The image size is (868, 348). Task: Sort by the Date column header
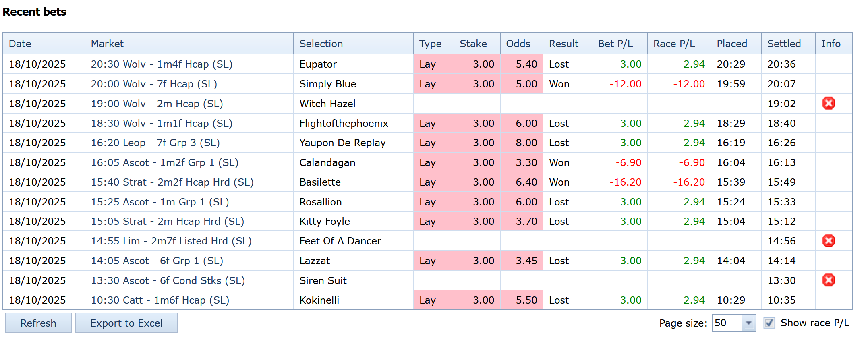click(20, 43)
